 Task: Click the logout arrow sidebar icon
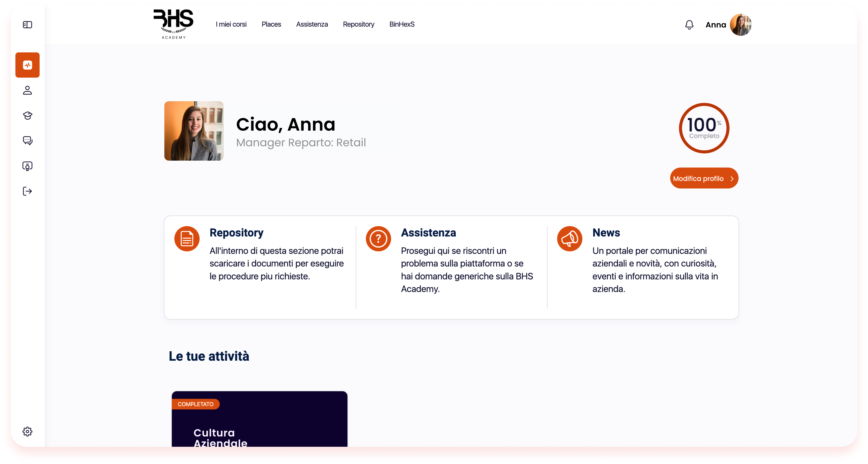(x=27, y=191)
